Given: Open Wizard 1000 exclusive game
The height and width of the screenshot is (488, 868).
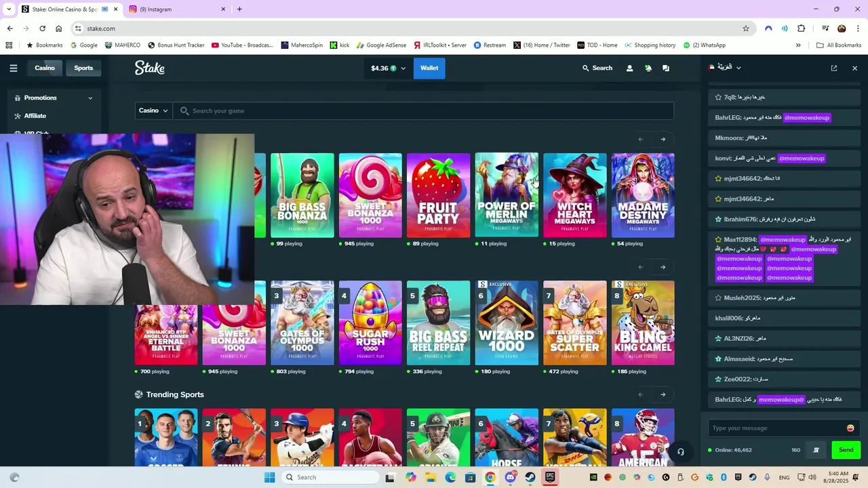Looking at the screenshot, I should (507, 323).
